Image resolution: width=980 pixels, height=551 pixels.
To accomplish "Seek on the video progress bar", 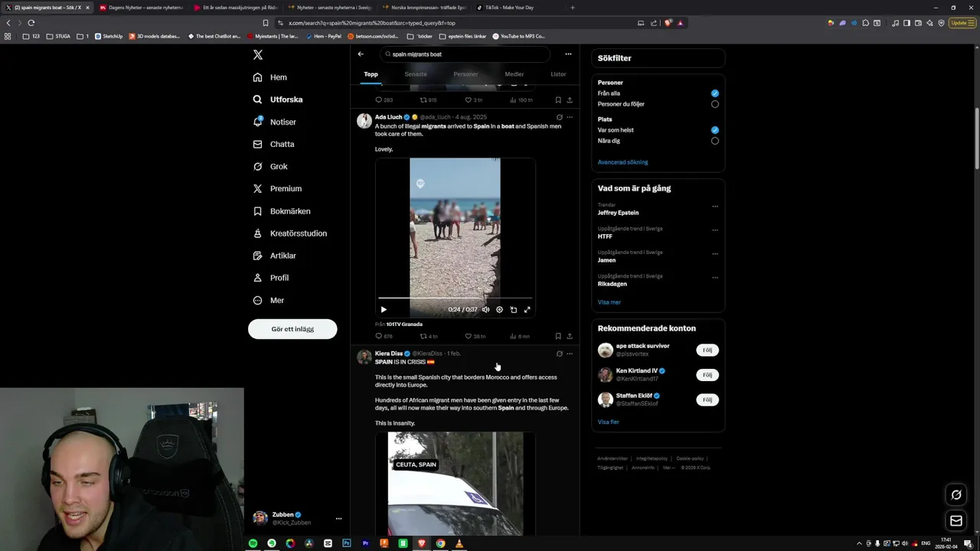I will [455, 298].
